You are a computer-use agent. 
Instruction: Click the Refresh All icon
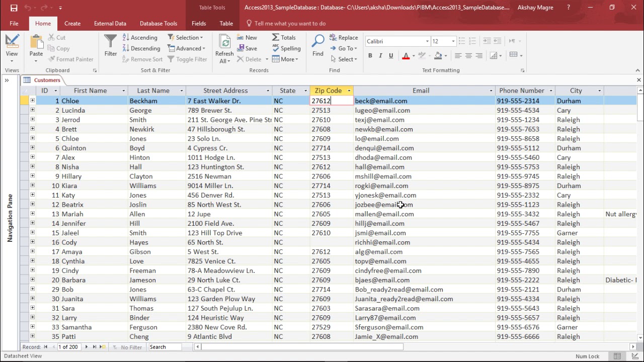tap(224, 42)
